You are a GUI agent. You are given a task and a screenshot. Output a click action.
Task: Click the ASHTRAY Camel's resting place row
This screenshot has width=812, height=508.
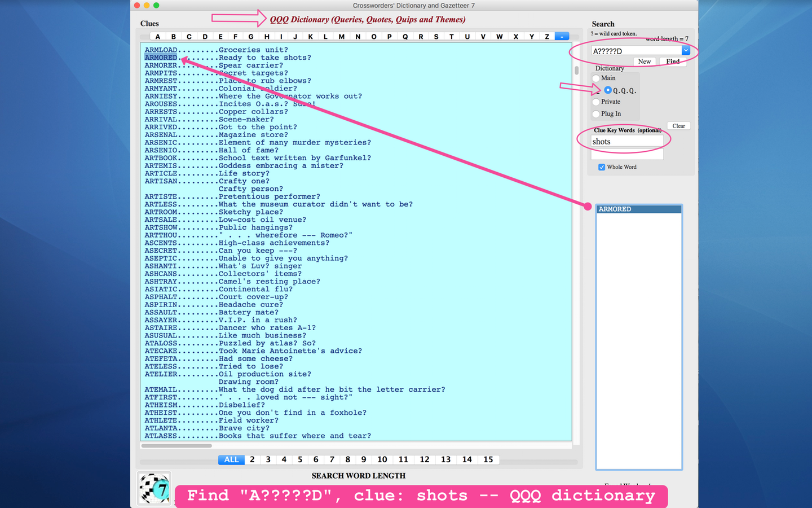tap(232, 282)
